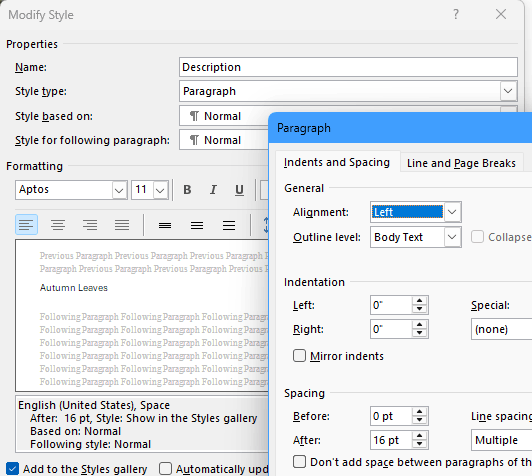Check Don't add space between paragraphs
Image resolution: width=532 pixels, height=476 pixels.
pyautogui.click(x=299, y=462)
